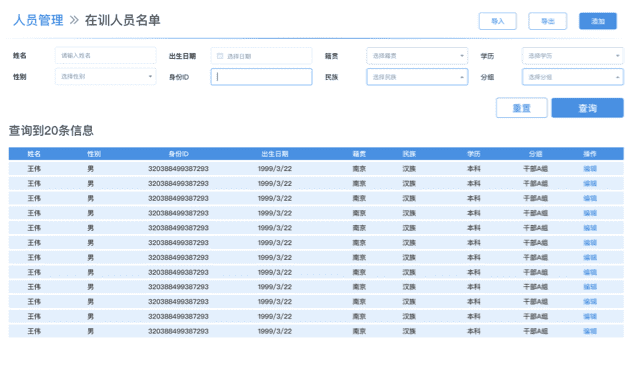Screen dimensions: 638x376
Task: Open the 民族 dropdown
Action: pyautogui.click(x=417, y=77)
